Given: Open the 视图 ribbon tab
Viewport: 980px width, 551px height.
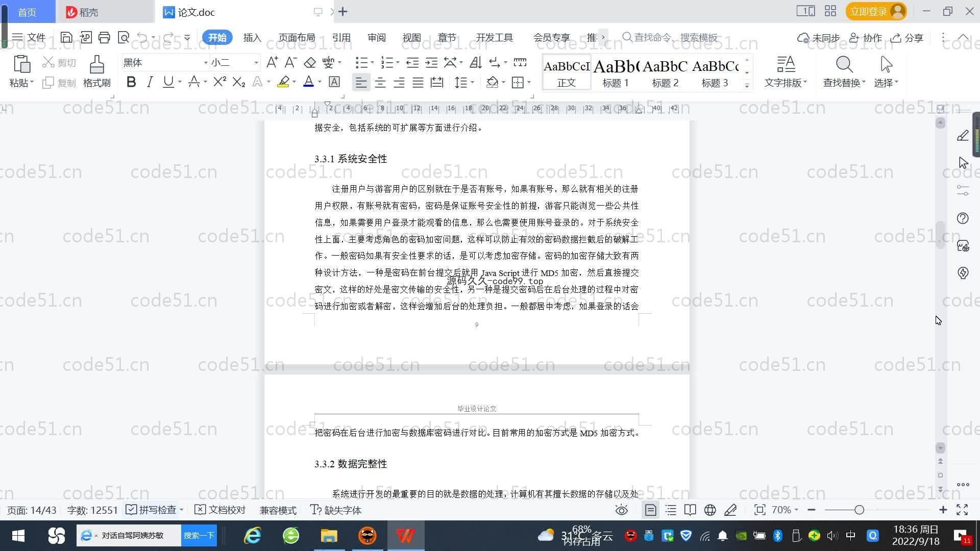Looking at the screenshot, I should [411, 37].
